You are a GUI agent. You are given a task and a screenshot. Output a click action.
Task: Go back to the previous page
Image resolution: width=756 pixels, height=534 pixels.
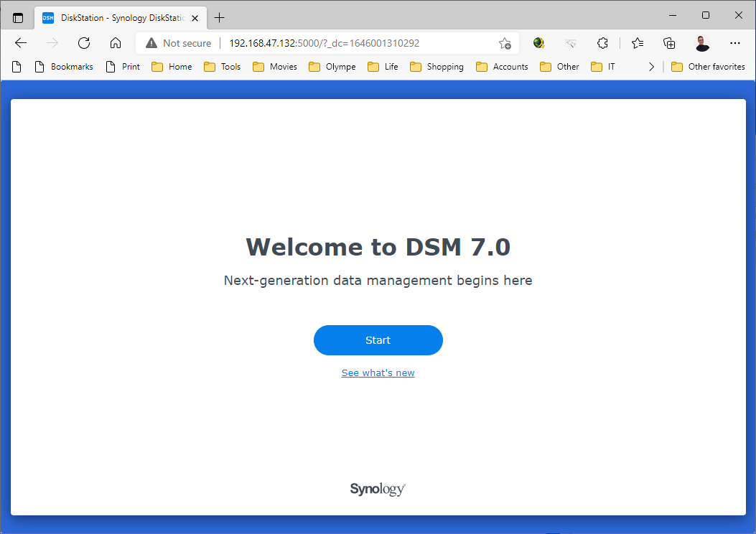tap(21, 43)
